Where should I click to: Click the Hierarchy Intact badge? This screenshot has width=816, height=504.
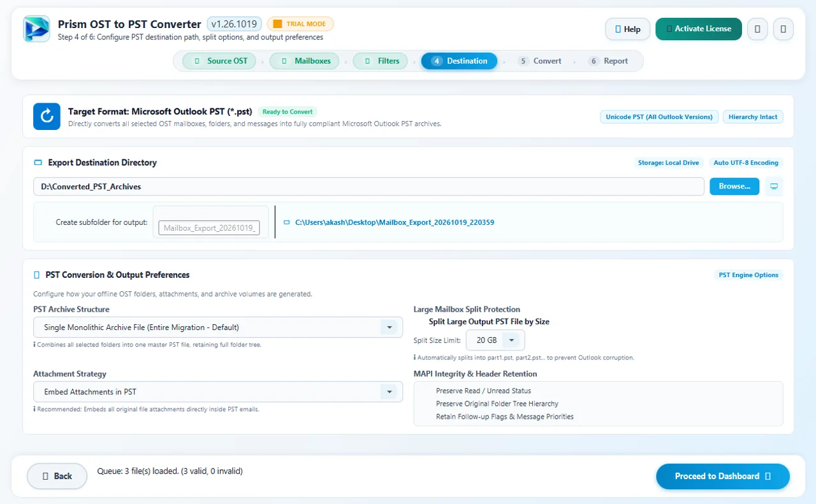click(753, 117)
